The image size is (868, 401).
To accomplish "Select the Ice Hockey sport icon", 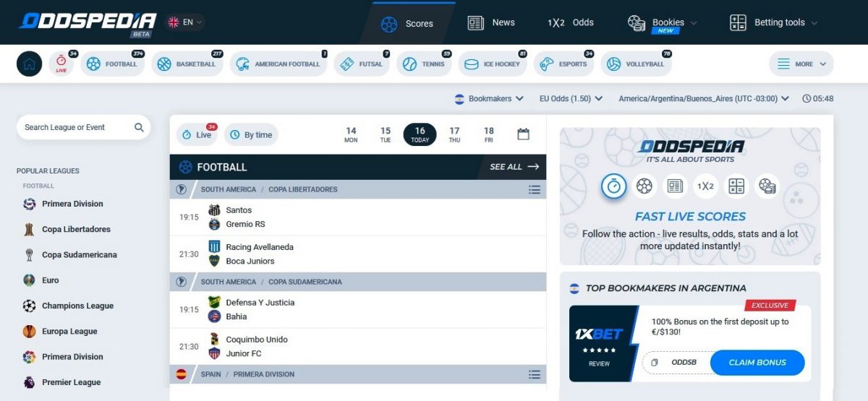I will [472, 64].
